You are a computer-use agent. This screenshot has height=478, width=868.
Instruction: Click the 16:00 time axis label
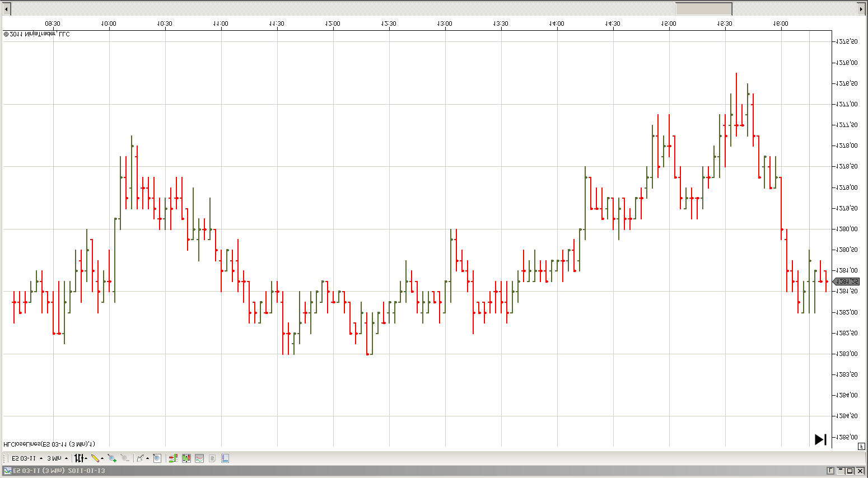[x=781, y=24]
